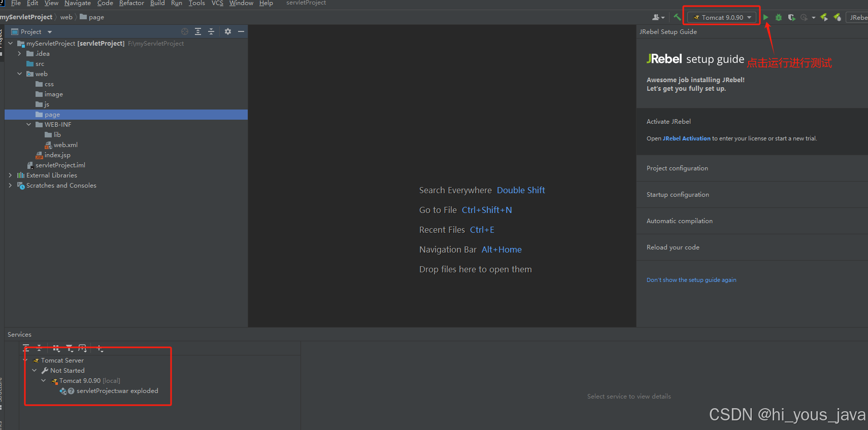The height and width of the screenshot is (430, 868).
Task: Open the Tomcat 9.0.90 run configuration dropdown
Action: [722, 17]
